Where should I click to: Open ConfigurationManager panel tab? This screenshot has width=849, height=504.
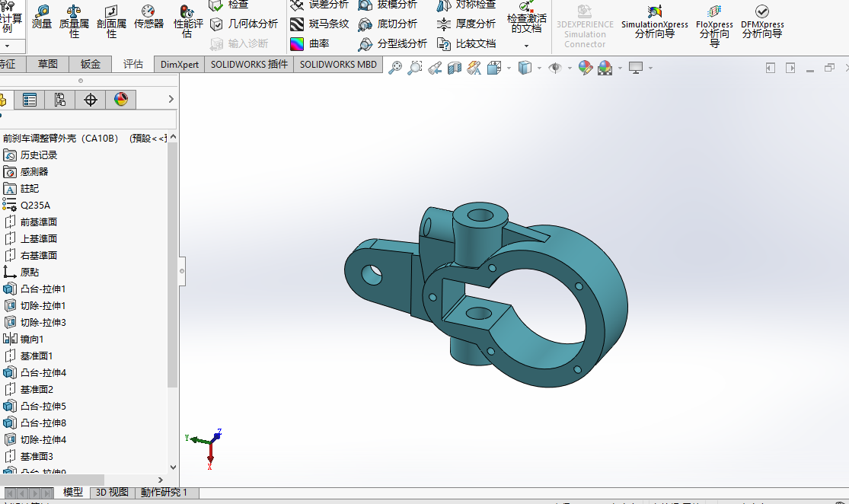click(x=59, y=100)
